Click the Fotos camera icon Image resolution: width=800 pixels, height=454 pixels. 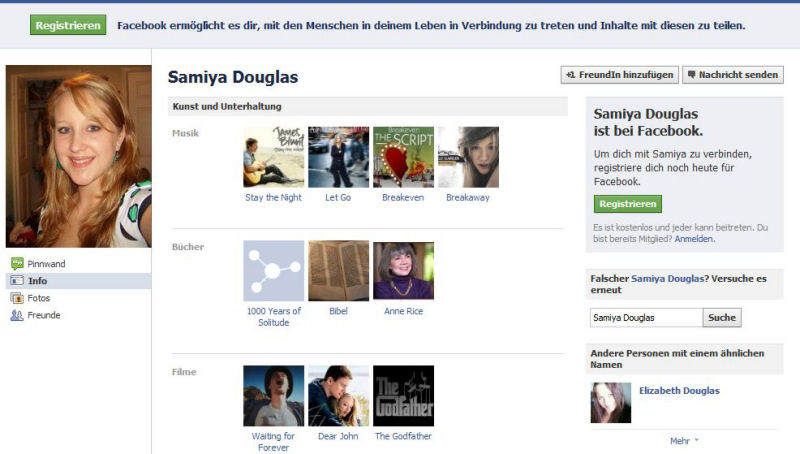click(17, 298)
